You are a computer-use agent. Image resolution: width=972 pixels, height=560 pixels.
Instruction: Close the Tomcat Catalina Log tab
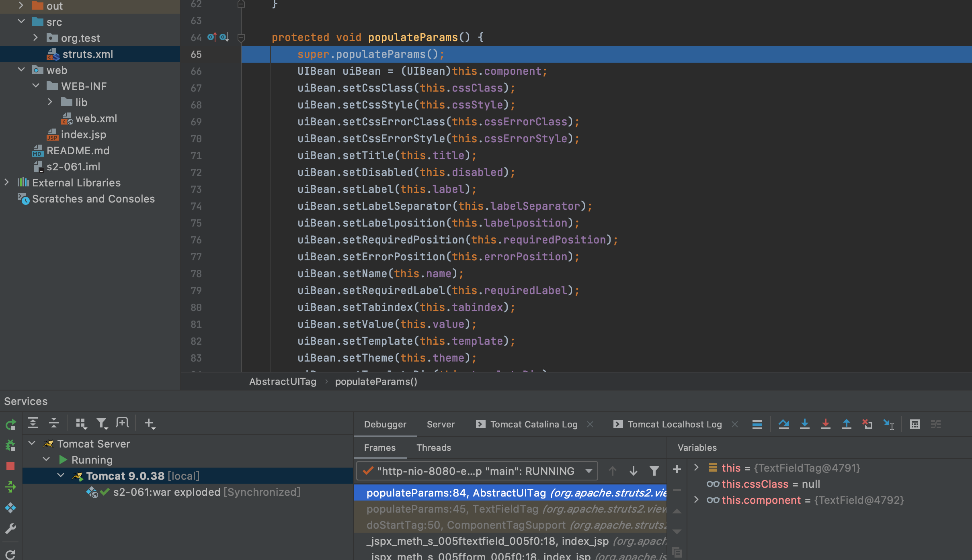590,424
